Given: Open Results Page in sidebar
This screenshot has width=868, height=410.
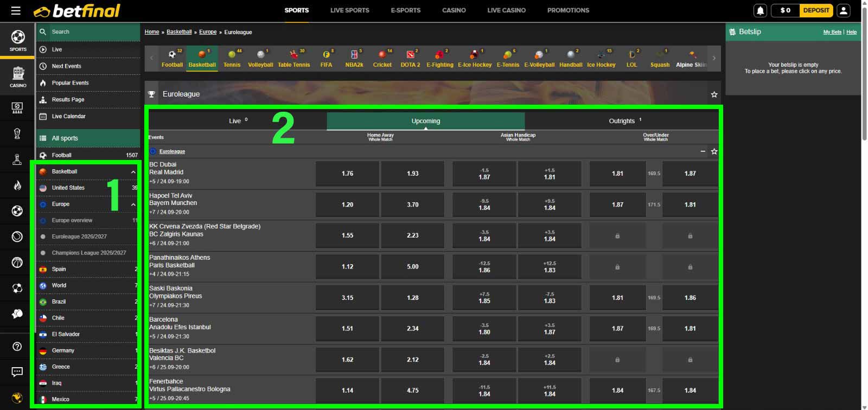Looking at the screenshot, I should pos(88,100).
